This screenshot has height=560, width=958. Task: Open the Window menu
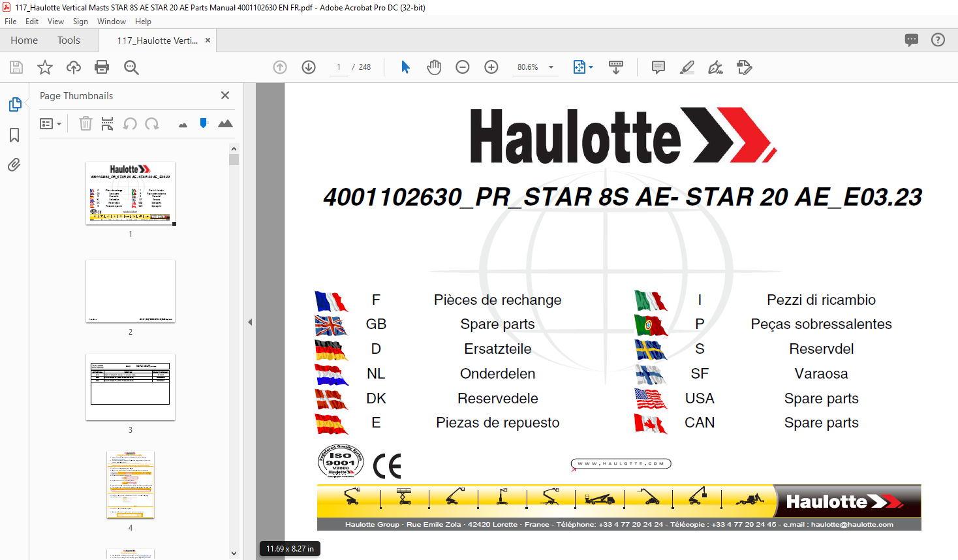(112, 22)
